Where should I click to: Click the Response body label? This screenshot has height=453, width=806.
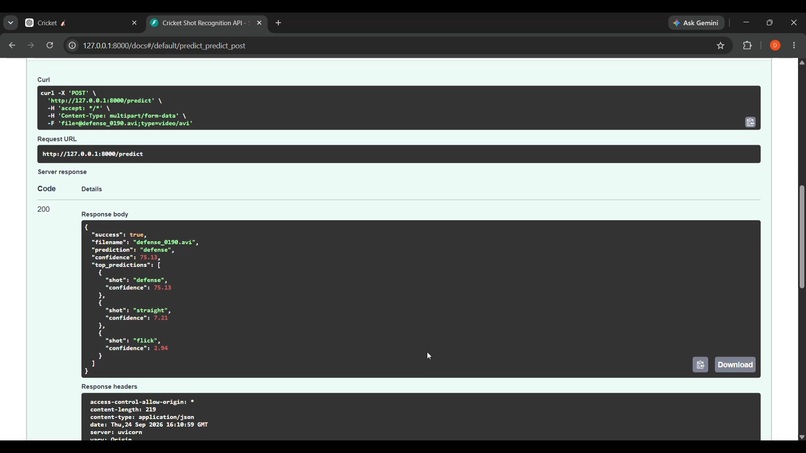104,214
